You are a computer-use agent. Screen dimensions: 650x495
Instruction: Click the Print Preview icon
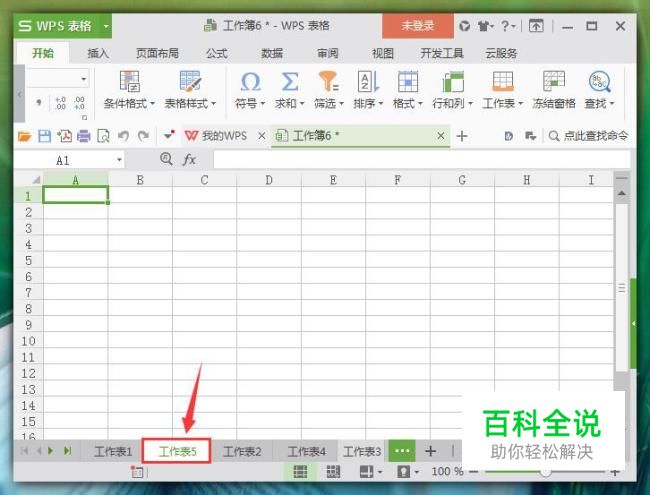(x=103, y=136)
